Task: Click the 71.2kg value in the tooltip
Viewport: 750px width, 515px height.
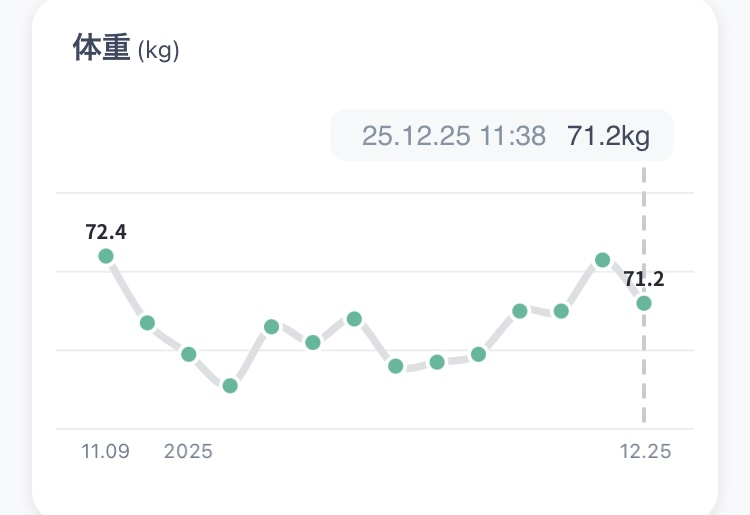Action: [608, 136]
